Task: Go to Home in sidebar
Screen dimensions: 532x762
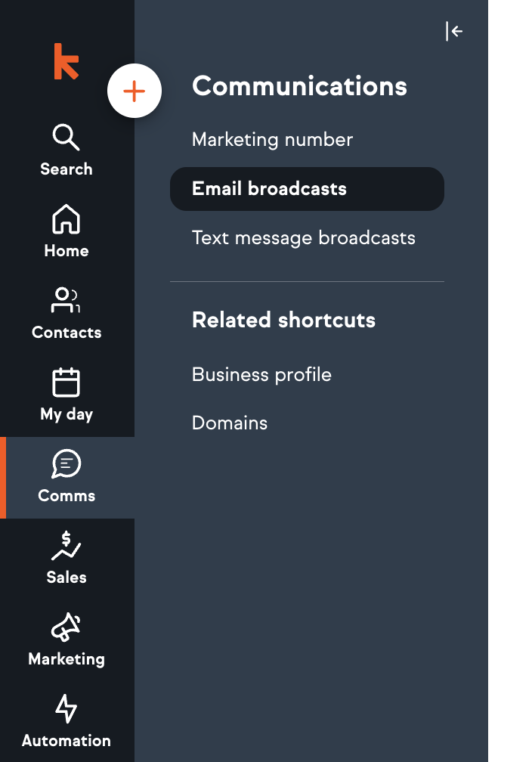Action: click(x=66, y=231)
